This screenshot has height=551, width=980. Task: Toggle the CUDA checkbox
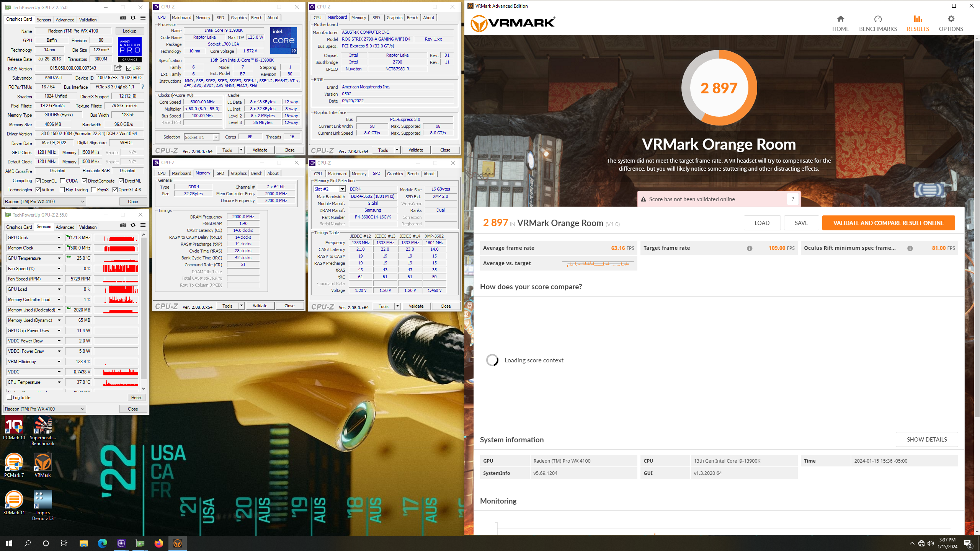[x=62, y=181]
